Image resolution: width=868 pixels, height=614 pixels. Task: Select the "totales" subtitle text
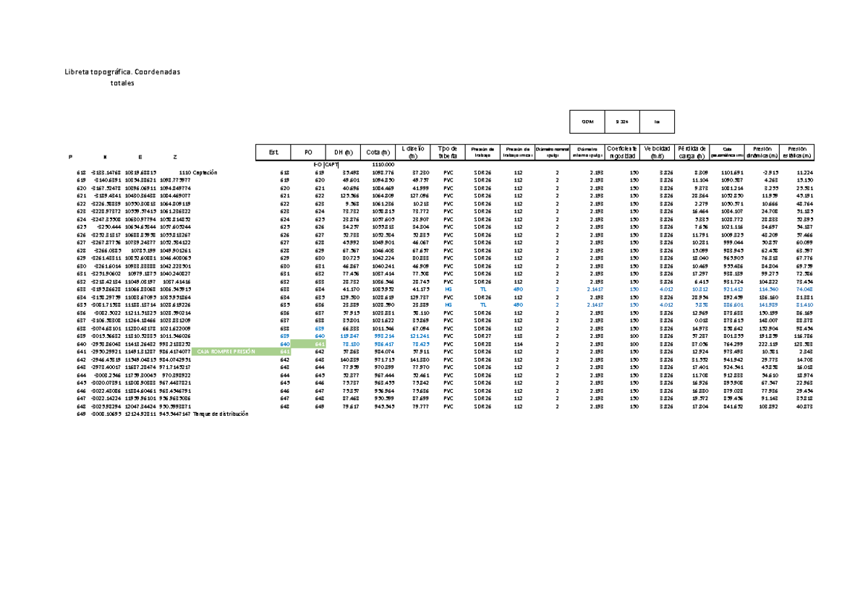pyautogui.click(x=122, y=84)
